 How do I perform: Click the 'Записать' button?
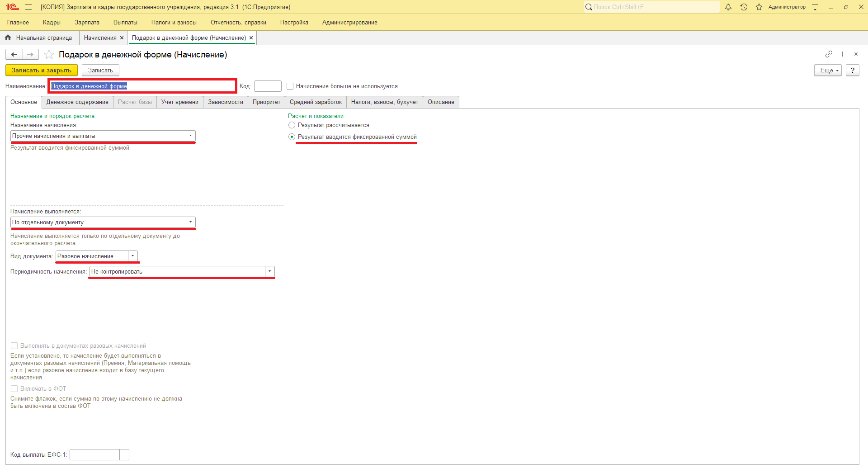[x=100, y=71]
